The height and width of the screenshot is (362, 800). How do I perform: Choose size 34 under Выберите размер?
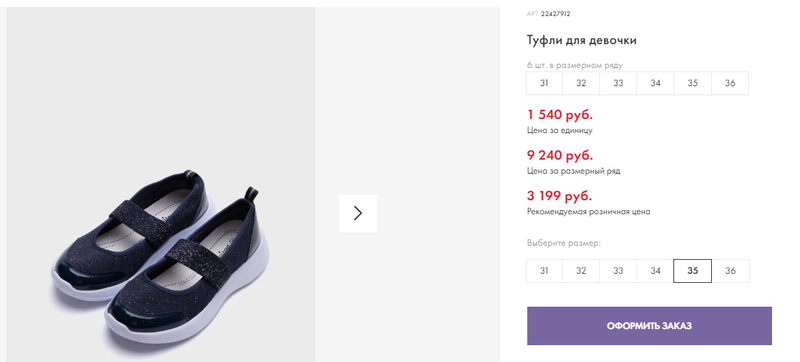tap(655, 271)
